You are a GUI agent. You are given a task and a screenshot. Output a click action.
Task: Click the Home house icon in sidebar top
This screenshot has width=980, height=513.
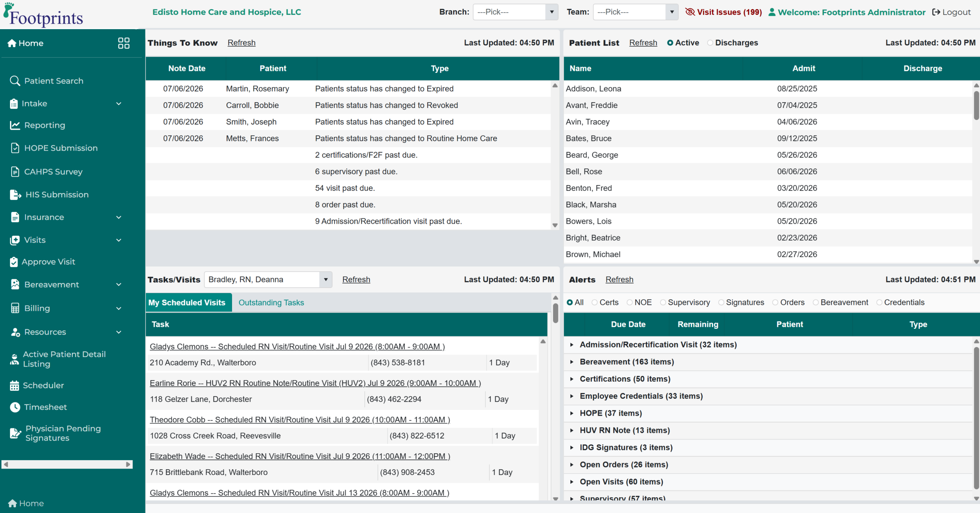tap(12, 43)
